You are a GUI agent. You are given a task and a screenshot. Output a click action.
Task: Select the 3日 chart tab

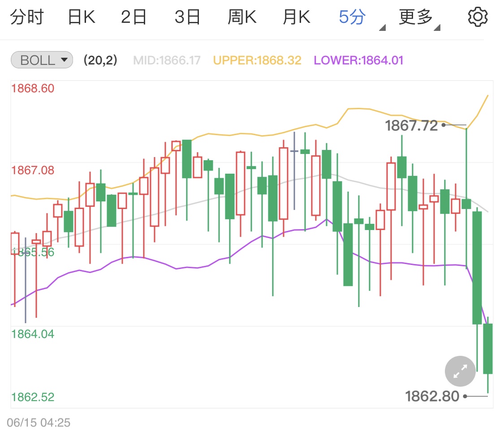pyautogui.click(x=187, y=17)
